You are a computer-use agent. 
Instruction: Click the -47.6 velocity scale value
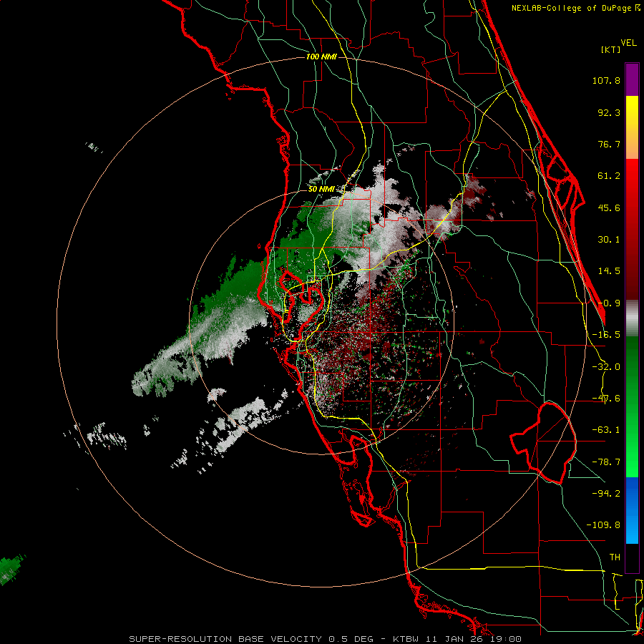(606, 399)
